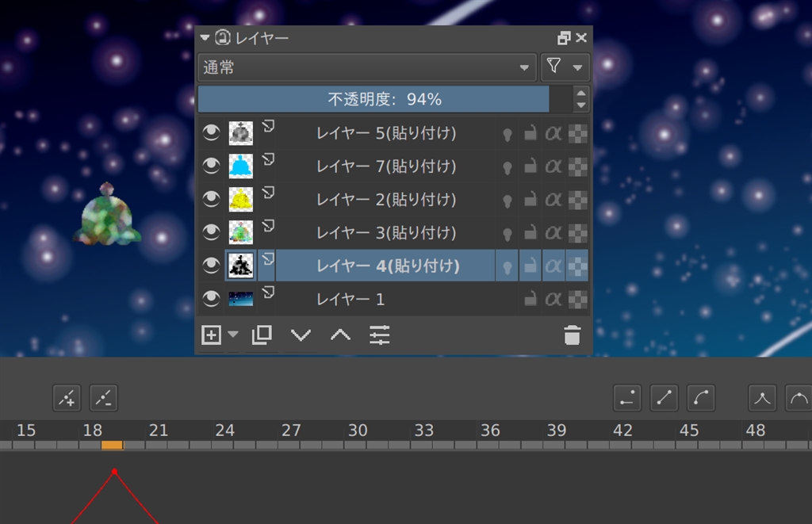
Task: Toggle alpha lock checker on レイヤー 4(貼り付け)
Action: click(578, 266)
